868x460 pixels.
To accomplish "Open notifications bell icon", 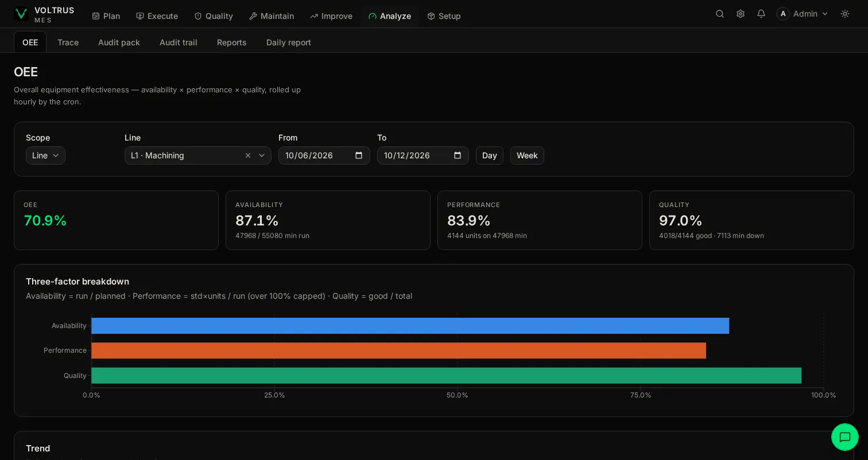I will pyautogui.click(x=761, y=14).
